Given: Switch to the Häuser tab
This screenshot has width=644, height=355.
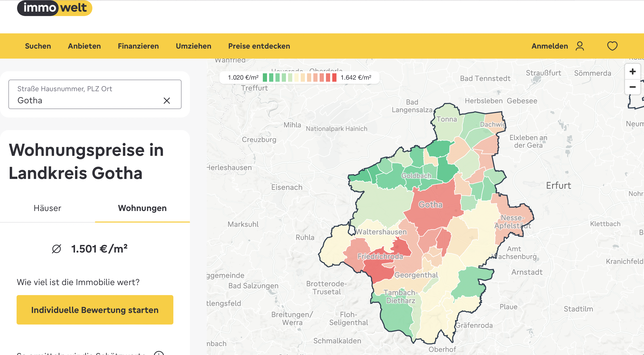Looking at the screenshot, I should click(x=47, y=208).
